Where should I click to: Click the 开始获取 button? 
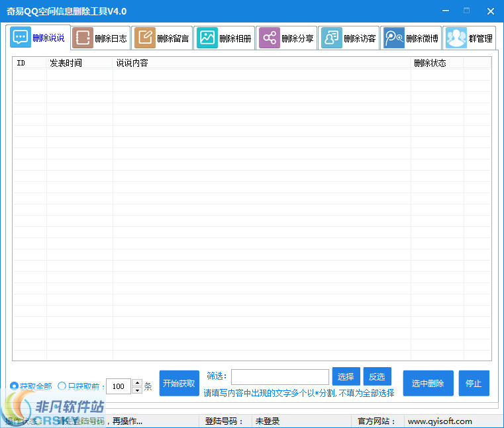coord(179,383)
